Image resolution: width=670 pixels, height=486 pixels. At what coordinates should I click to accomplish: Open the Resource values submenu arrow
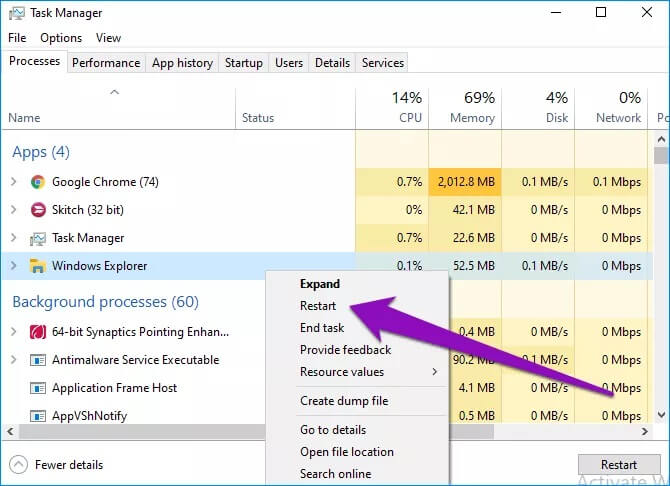click(435, 371)
